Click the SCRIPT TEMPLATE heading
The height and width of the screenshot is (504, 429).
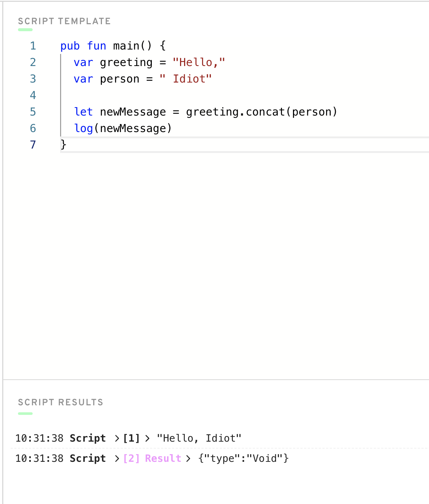(x=64, y=21)
